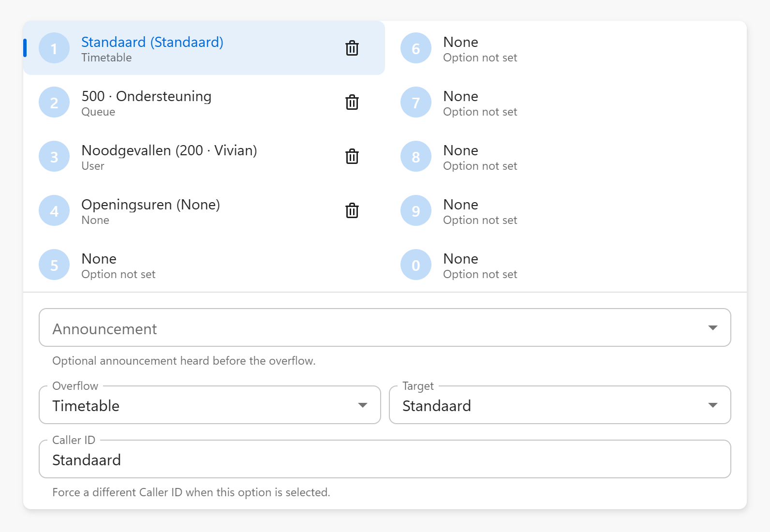Delete the Openingsuren option
Viewport: 770px width, 532px height.
[352, 211]
